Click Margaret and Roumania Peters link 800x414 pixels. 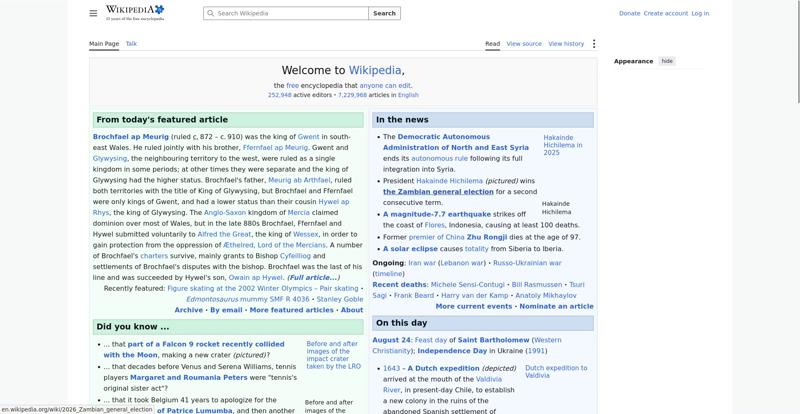click(189, 378)
